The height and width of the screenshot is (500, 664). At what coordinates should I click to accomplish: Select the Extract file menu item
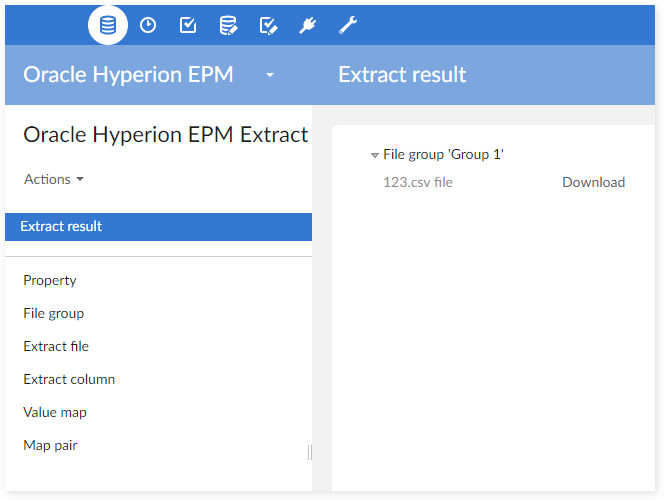point(56,346)
